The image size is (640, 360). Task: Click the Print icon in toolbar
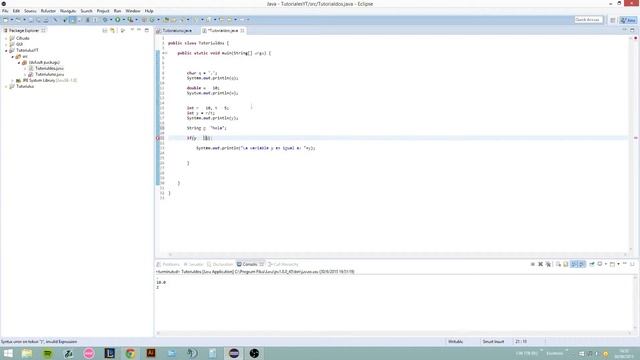(46, 20)
